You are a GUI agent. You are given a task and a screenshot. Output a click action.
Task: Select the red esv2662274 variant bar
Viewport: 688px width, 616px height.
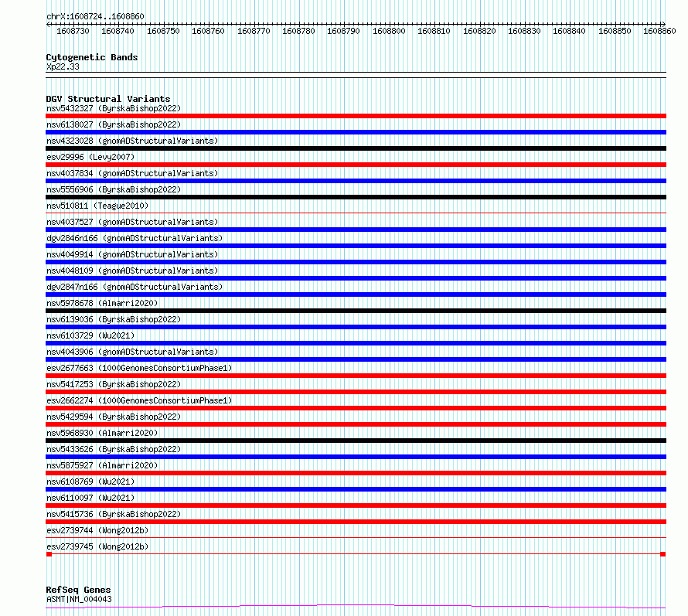tap(356, 408)
